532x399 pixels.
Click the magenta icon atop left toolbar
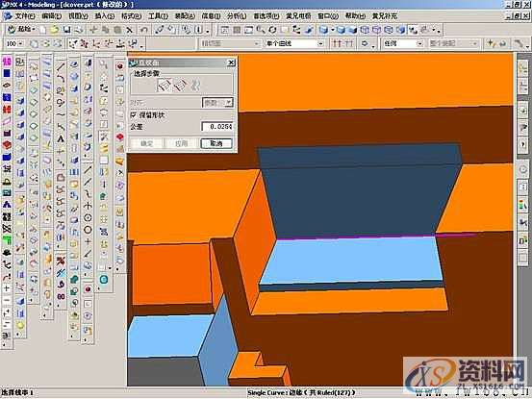click(x=7, y=62)
